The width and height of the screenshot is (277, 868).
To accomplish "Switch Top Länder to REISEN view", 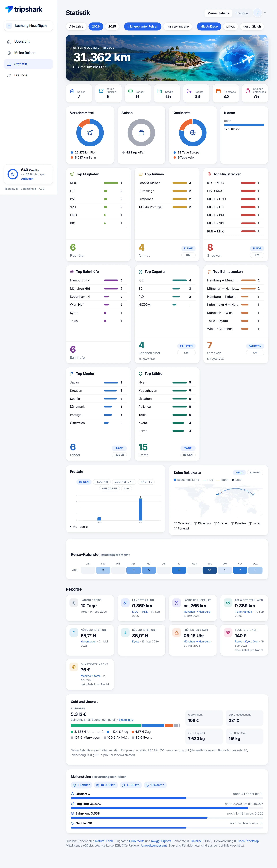I will (x=119, y=455).
